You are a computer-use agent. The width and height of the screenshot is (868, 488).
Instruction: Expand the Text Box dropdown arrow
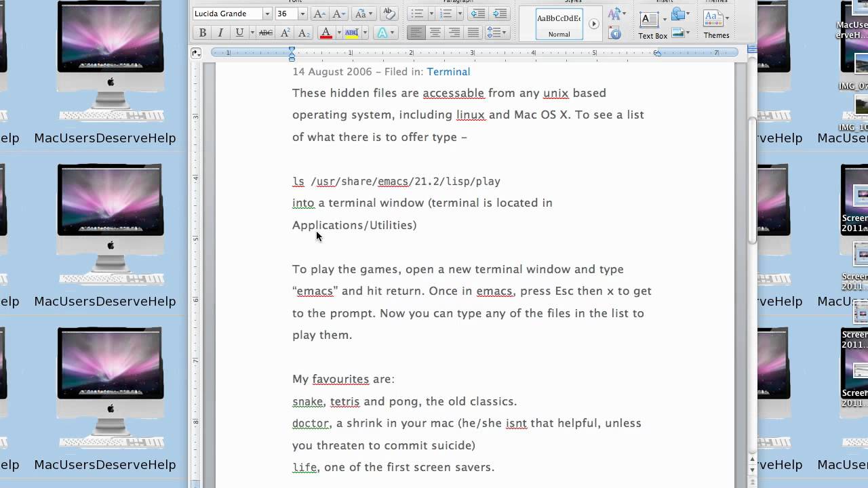click(x=664, y=19)
